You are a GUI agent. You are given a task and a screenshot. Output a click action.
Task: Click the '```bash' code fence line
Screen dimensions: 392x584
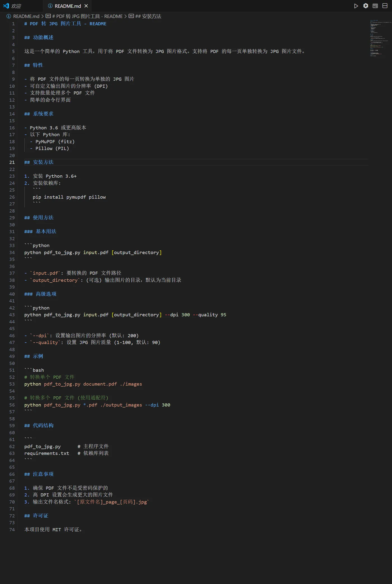(x=34, y=370)
